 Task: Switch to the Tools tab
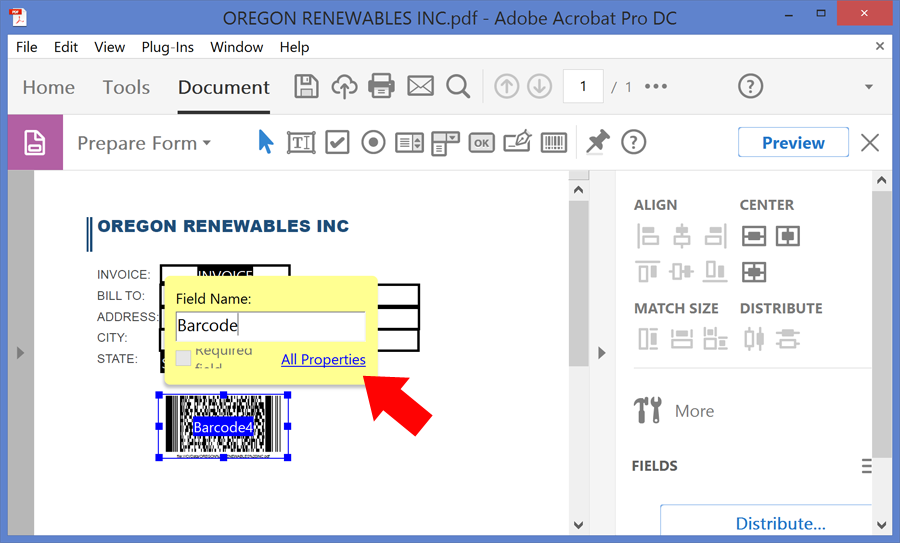click(x=126, y=87)
